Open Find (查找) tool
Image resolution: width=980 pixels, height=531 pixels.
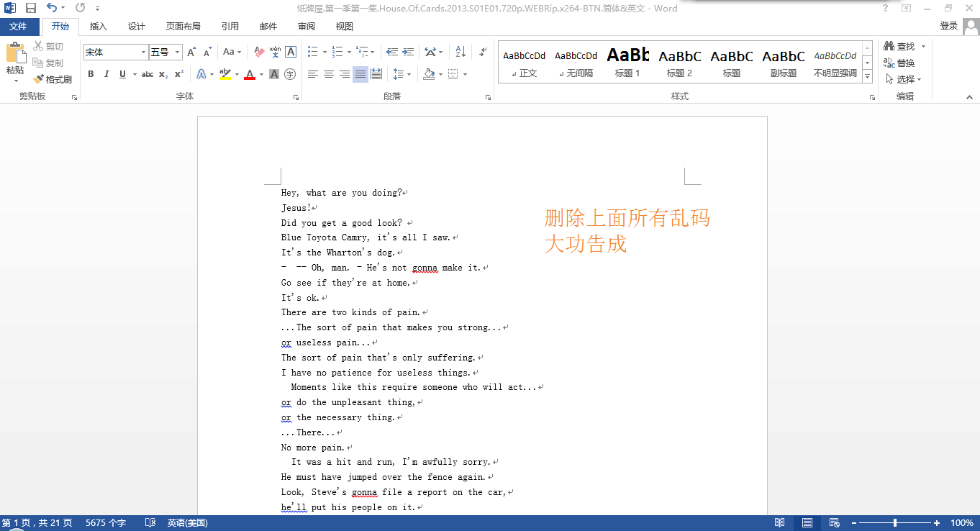click(899, 46)
